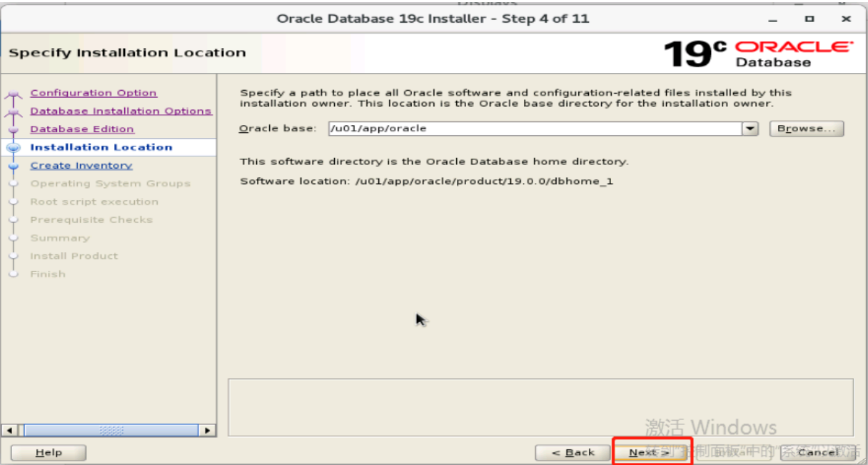Image resolution: width=868 pixels, height=465 pixels.
Task: Click the Database Installation Options bullet icon
Action: point(13,112)
